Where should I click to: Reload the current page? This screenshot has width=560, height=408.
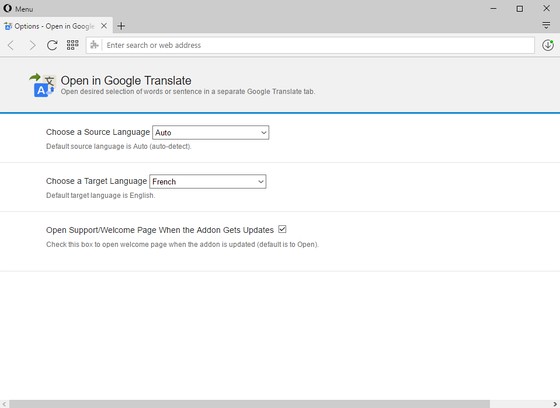click(x=52, y=45)
